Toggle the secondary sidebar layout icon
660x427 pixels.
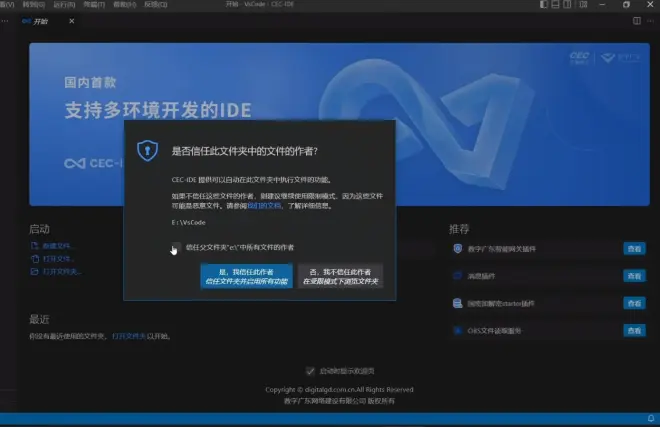(x=567, y=5)
